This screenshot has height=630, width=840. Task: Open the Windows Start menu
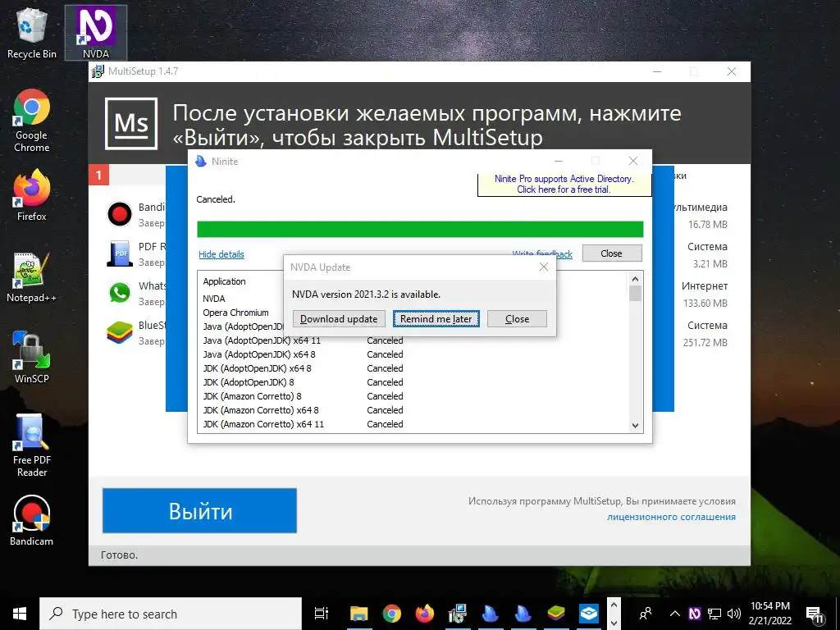click(20, 614)
